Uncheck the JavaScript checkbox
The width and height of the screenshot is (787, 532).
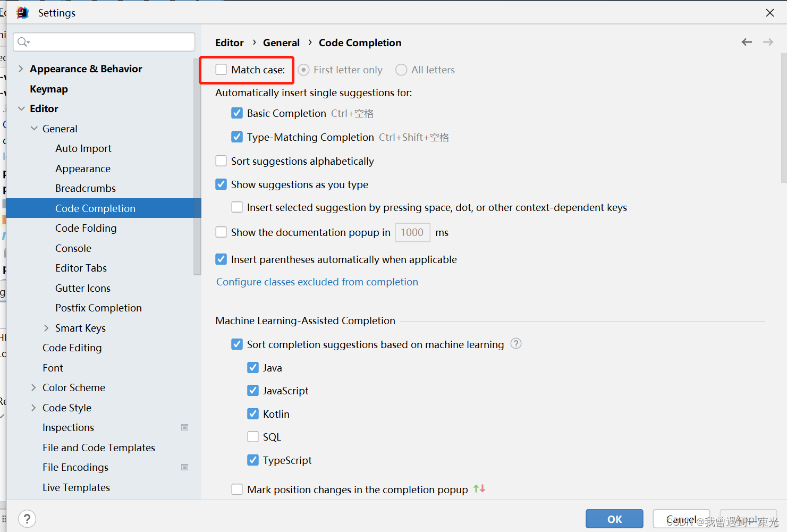pos(253,391)
